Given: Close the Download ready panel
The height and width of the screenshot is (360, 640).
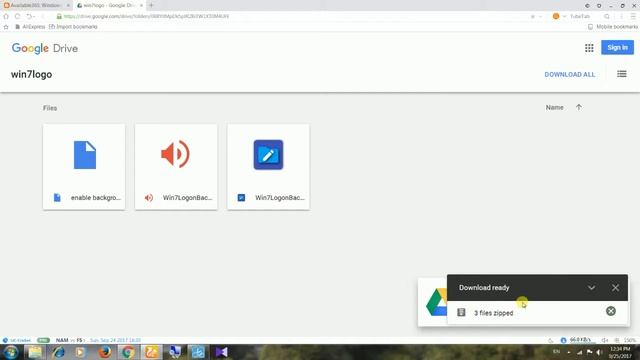Looking at the screenshot, I should pos(616,288).
